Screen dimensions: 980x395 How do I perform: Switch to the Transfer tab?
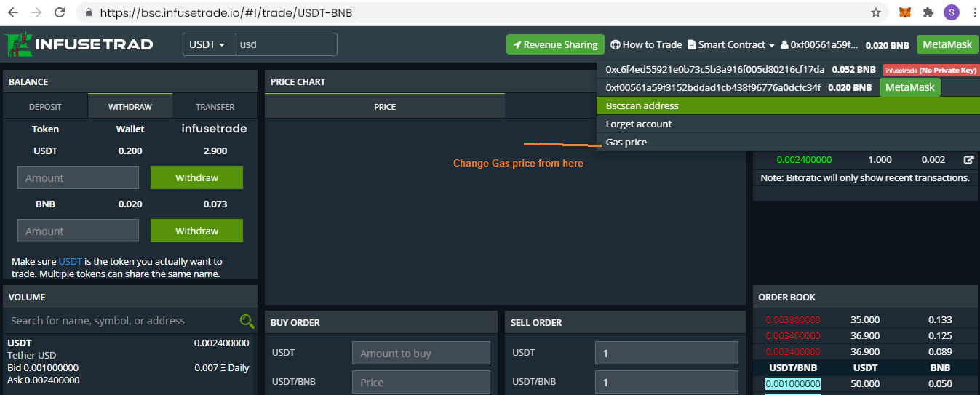coord(215,106)
